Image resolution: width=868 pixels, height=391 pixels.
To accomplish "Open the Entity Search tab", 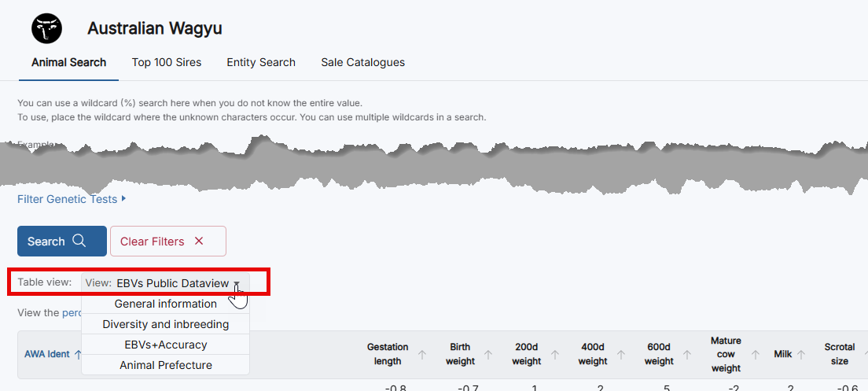I will 261,62.
